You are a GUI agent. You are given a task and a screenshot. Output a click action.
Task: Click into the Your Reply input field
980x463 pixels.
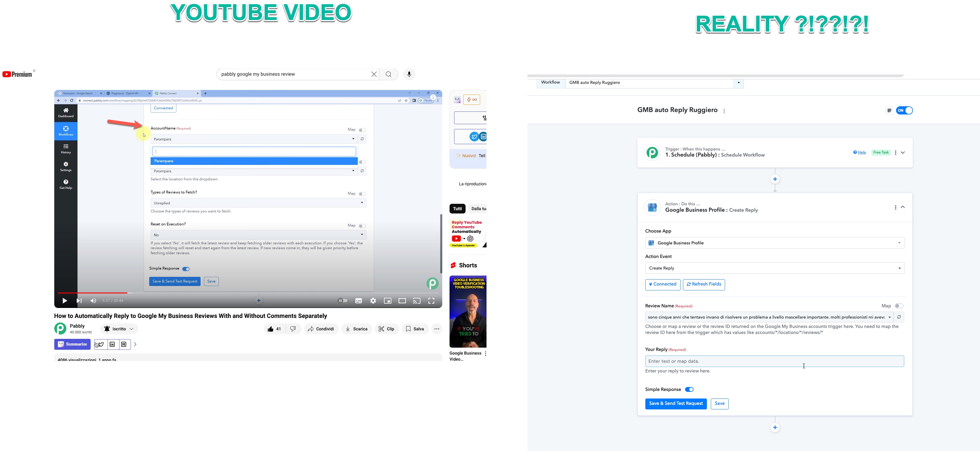coord(774,361)
